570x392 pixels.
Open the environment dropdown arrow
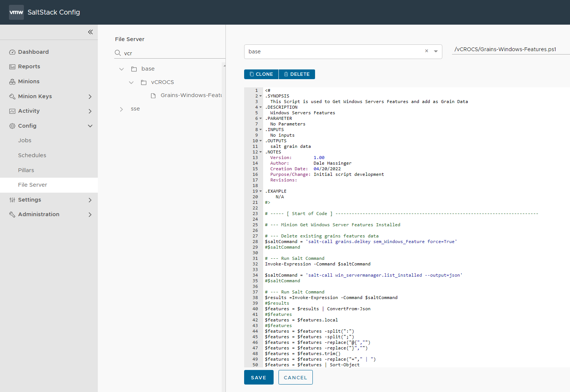(436, 52)
